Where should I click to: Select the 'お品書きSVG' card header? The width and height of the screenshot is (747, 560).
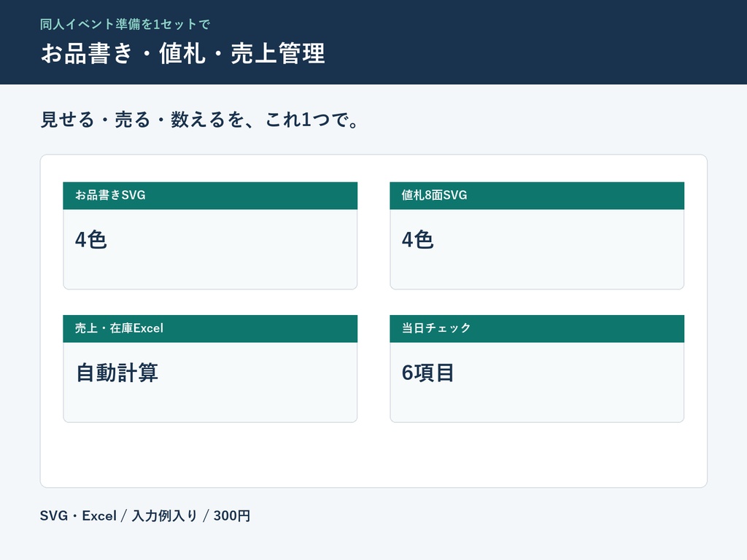(210, 195)
